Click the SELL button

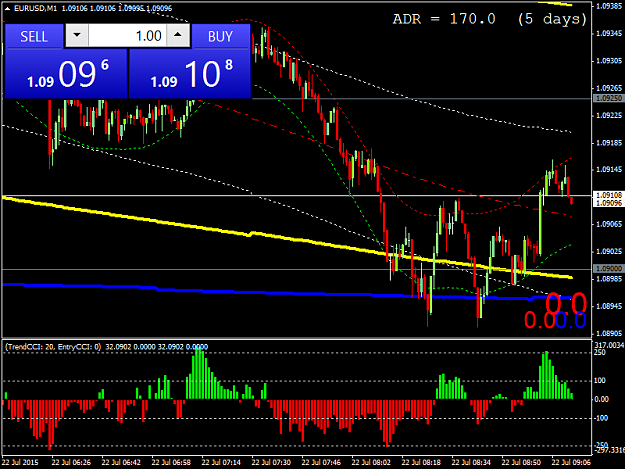pos(34,36)
